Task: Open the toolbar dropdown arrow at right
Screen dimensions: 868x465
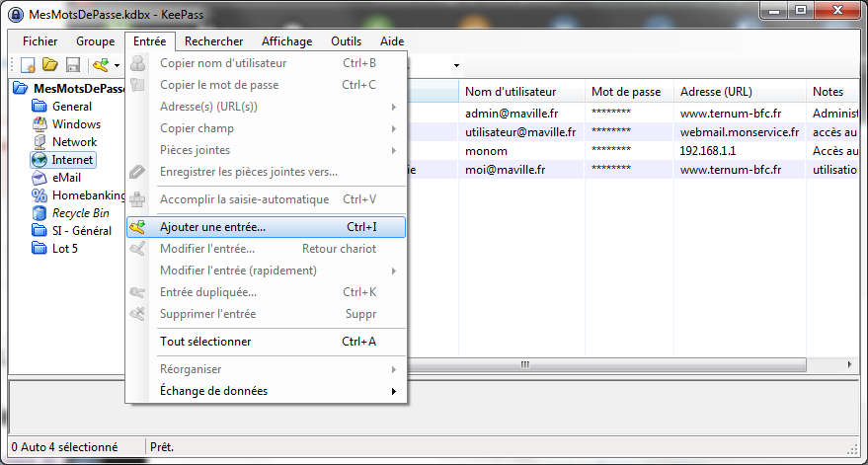Action: pyautogui.click(x=456, y=66)
